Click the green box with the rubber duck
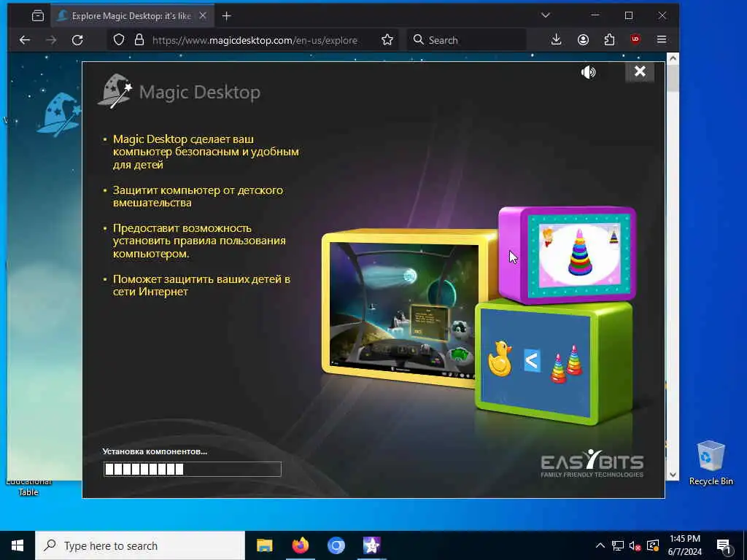Screen dimensions: 747x560 (555, 362)
